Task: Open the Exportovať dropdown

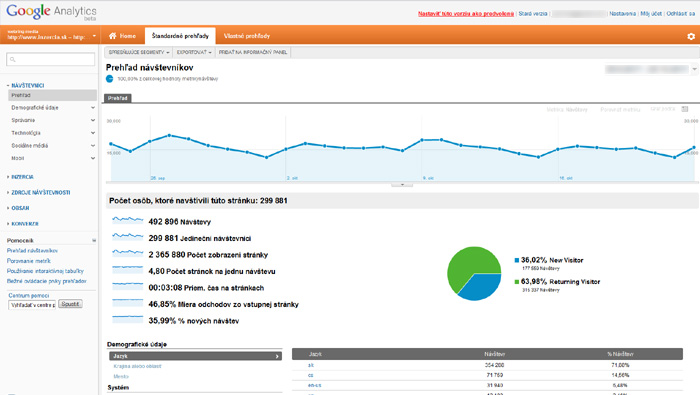Action: pos(194,52)
